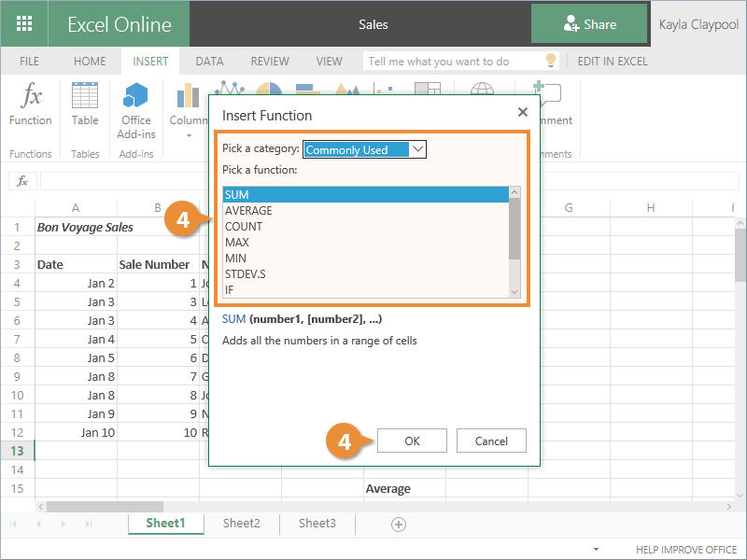Choose the STDEV.S function
Screen dimensions: 747x560
pos(245,274)
